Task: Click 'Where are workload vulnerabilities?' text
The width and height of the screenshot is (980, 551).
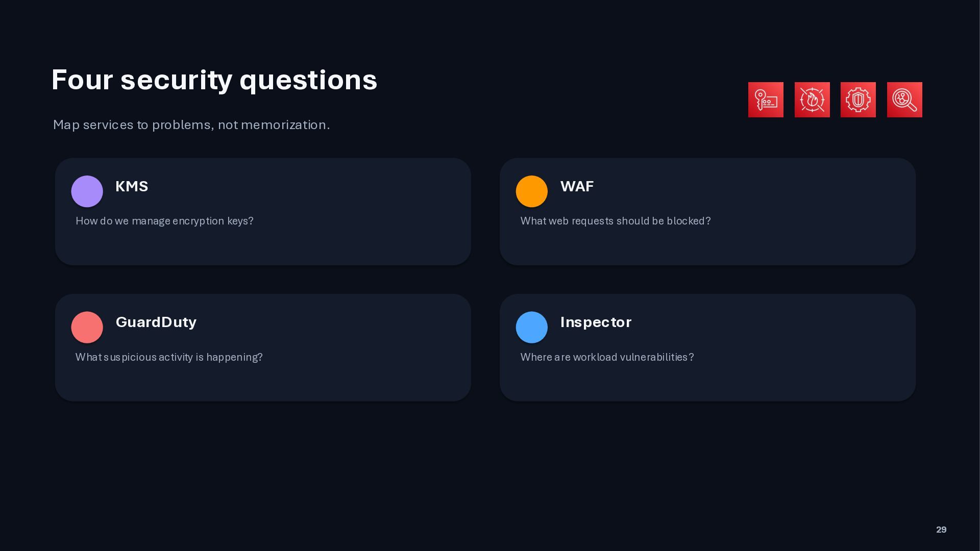Action: [x=607, y=357]
